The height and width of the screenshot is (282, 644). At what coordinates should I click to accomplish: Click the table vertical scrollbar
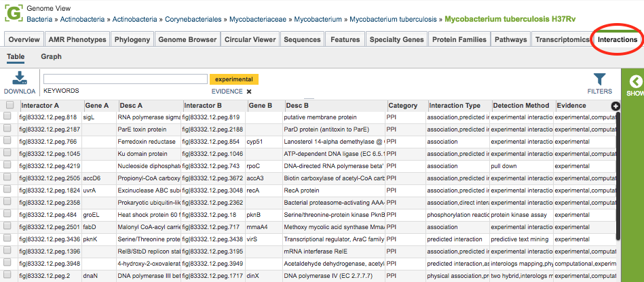618,176
